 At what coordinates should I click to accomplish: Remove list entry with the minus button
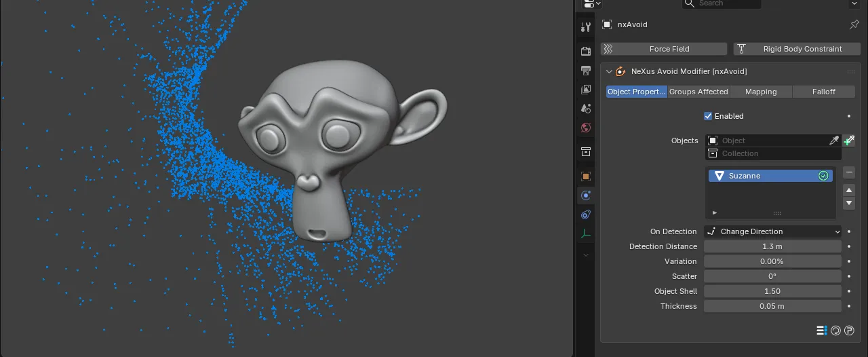(849, 172)
